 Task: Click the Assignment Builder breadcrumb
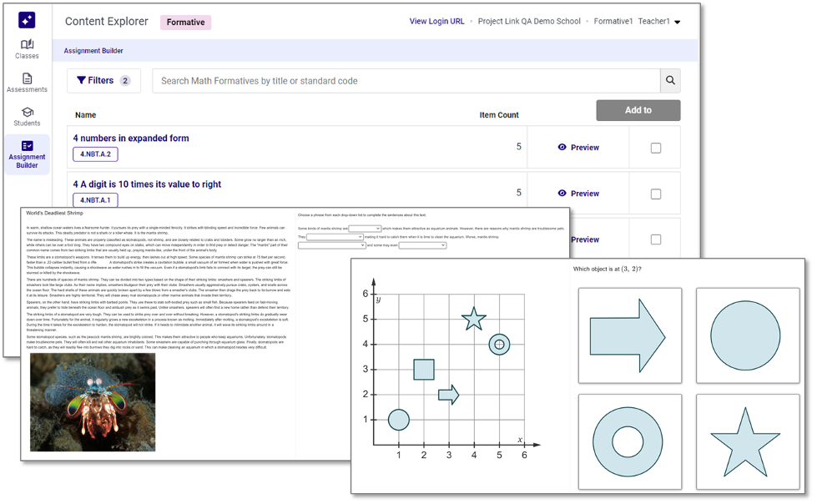pos(93,51)
